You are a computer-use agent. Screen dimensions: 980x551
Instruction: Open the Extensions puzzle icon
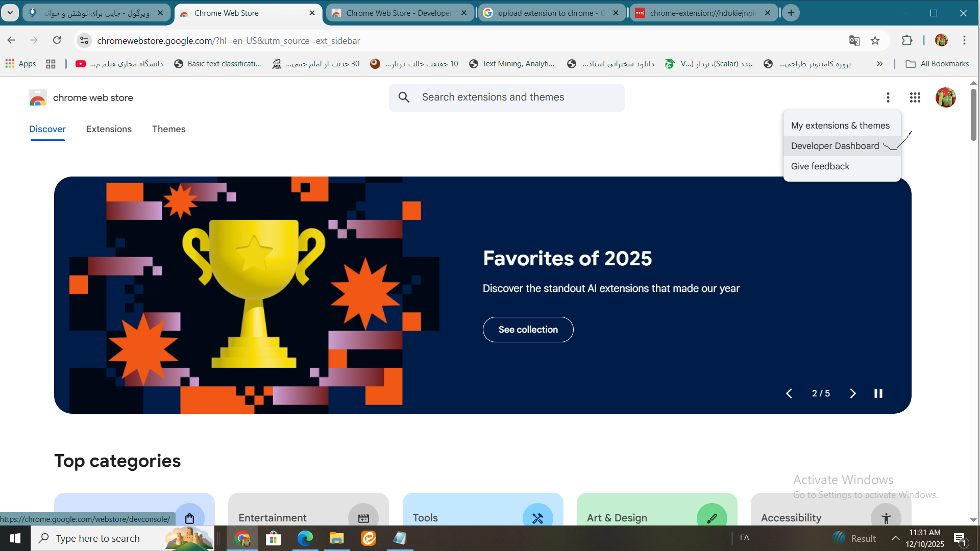coord(906,41)
